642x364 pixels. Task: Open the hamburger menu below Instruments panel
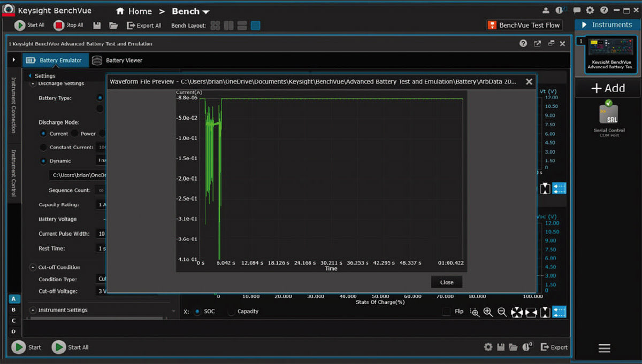point(605,348)
